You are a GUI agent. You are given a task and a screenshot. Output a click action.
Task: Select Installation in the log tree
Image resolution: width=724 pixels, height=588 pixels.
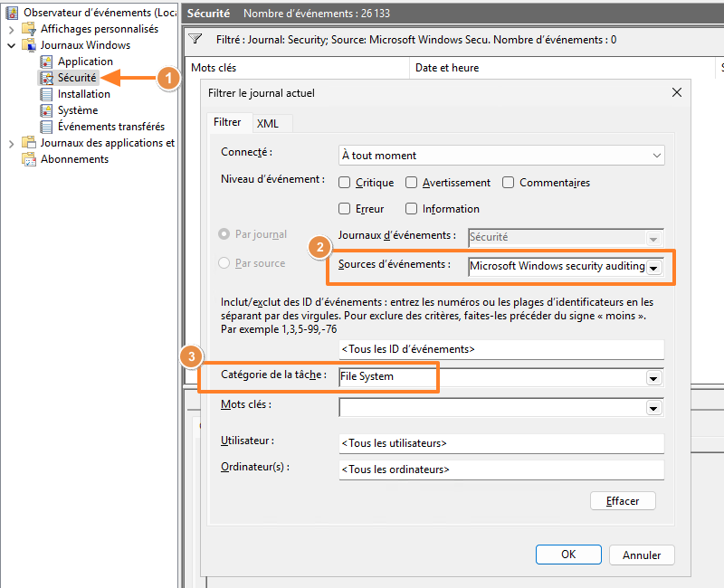pyautogui.click(x=84, y=94)
